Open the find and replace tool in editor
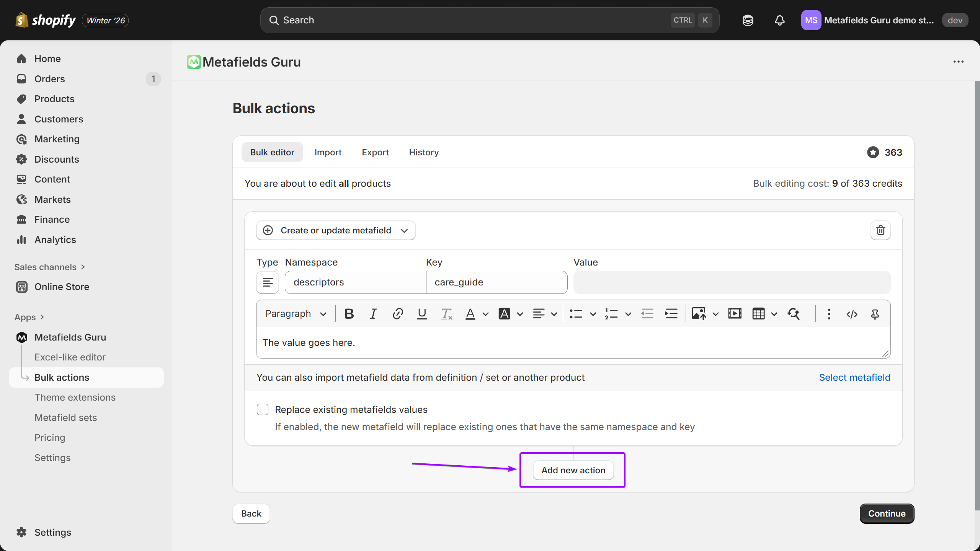This screenshot has height=551, width=980. [794, 313]
